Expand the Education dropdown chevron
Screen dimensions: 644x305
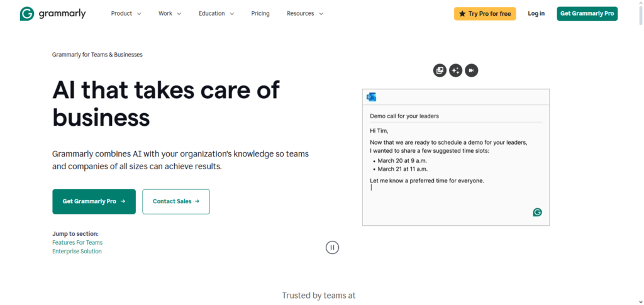(231, 14)
